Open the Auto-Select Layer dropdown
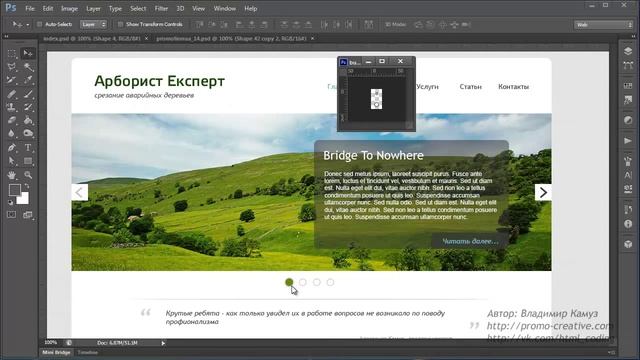This screenshot has height=360, width=640. click(93, 24)
